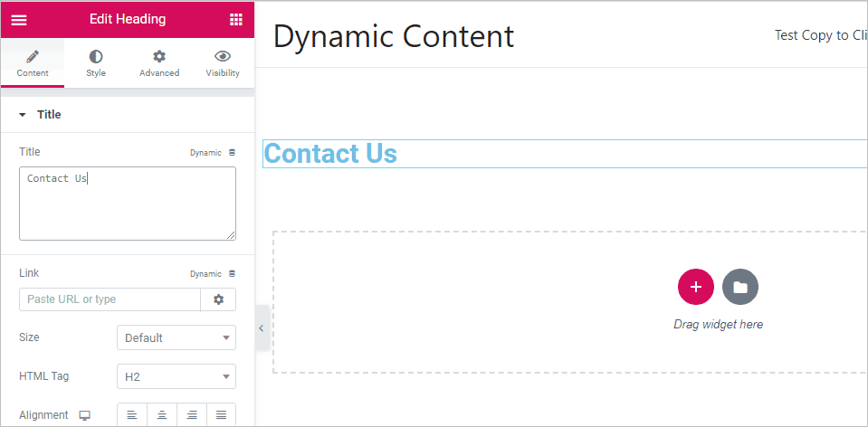
Task: Open the HTML Tag dropdown
Action: [x=176, y=376]
